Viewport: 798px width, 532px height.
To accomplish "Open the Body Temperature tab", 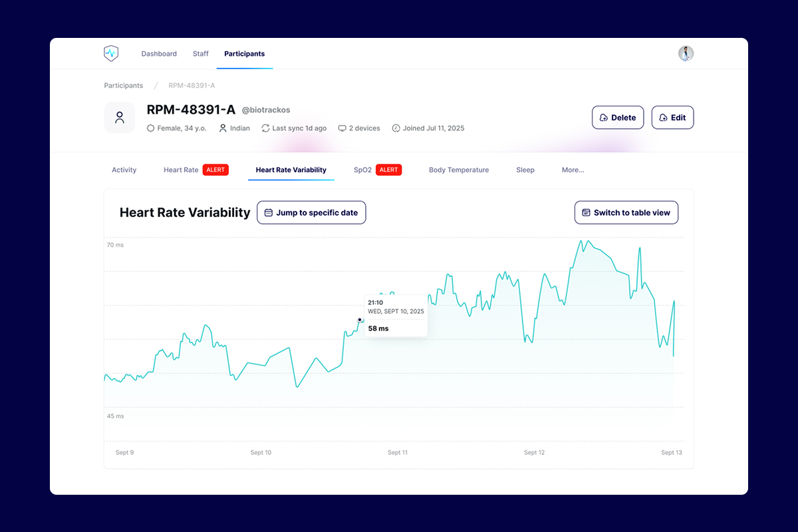I will pos(459,170).
